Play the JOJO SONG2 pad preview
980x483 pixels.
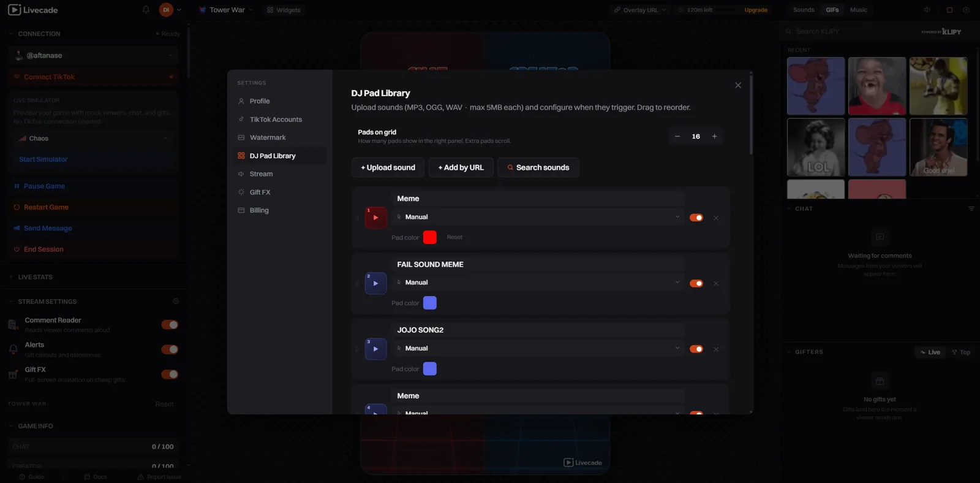[x=375, y=349]
